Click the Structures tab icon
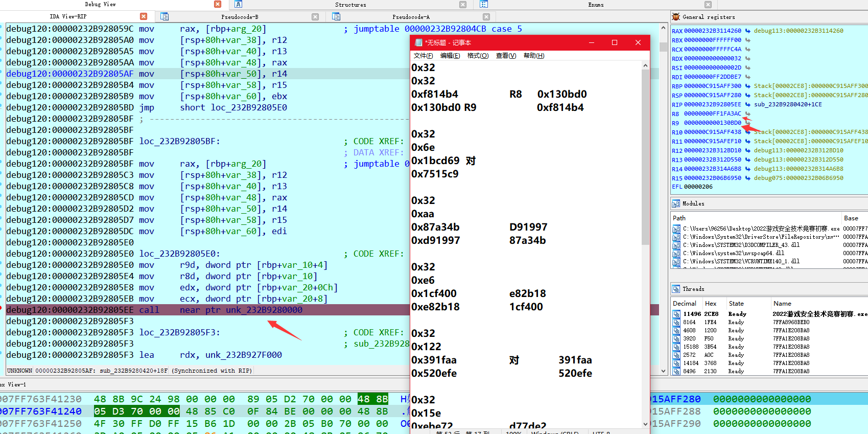Viewport: 868px width, 434px height. 238,4
